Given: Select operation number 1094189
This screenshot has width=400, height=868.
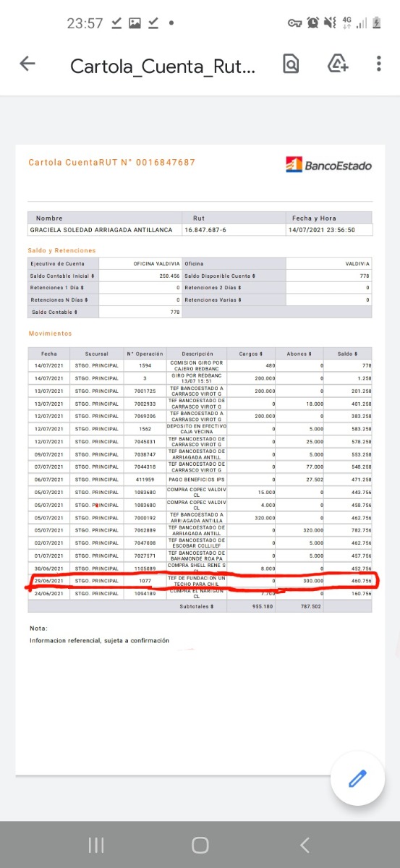Looking at the screenshot, I should tap(145, 593).
